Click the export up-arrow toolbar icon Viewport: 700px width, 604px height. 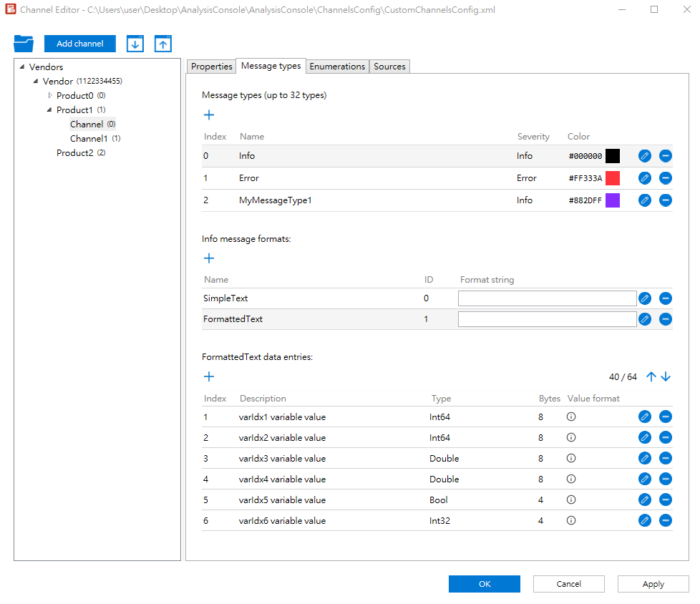pos(163,44)
